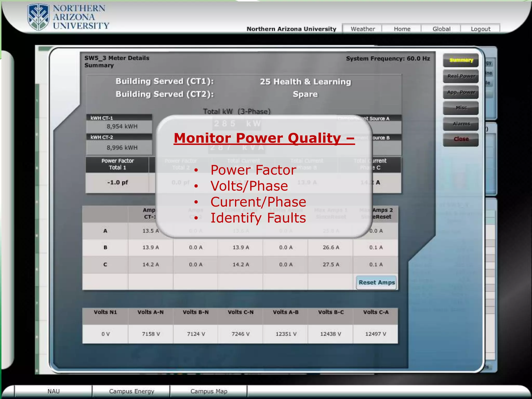Open the NAU bottom tab

pyautogui.click(x=54, y=391)
